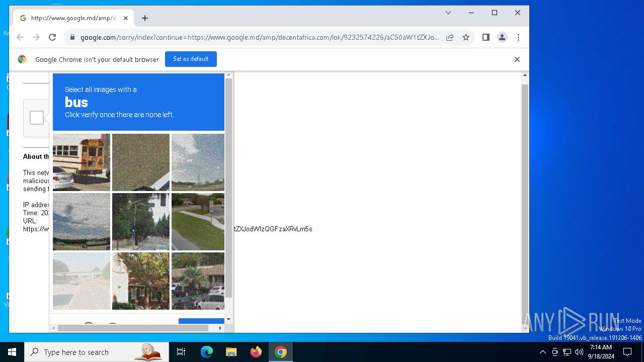Open network status tray icon
Viewport: 644px width, 362px height.
567,352
